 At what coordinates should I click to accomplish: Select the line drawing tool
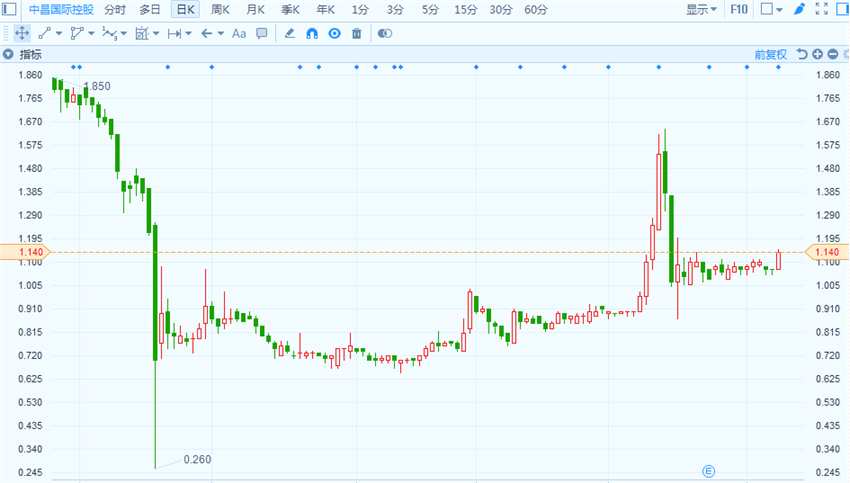click(x=44, y=34)
